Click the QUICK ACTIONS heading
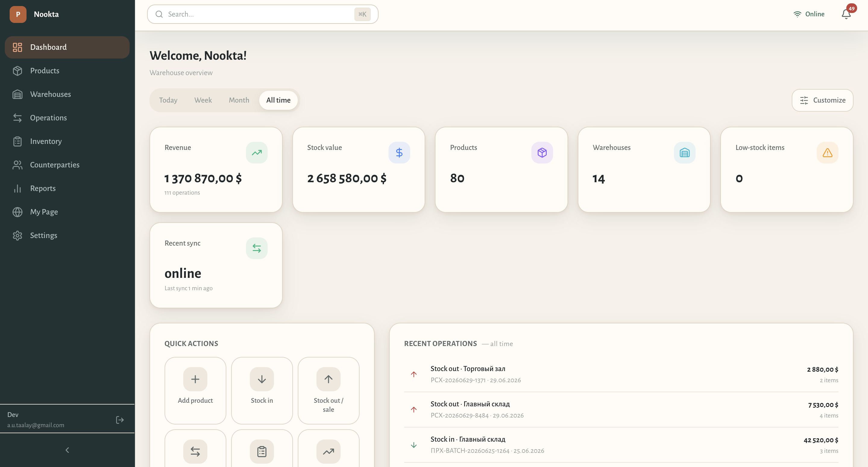This screenshot has width=868, height=467. 191,344
